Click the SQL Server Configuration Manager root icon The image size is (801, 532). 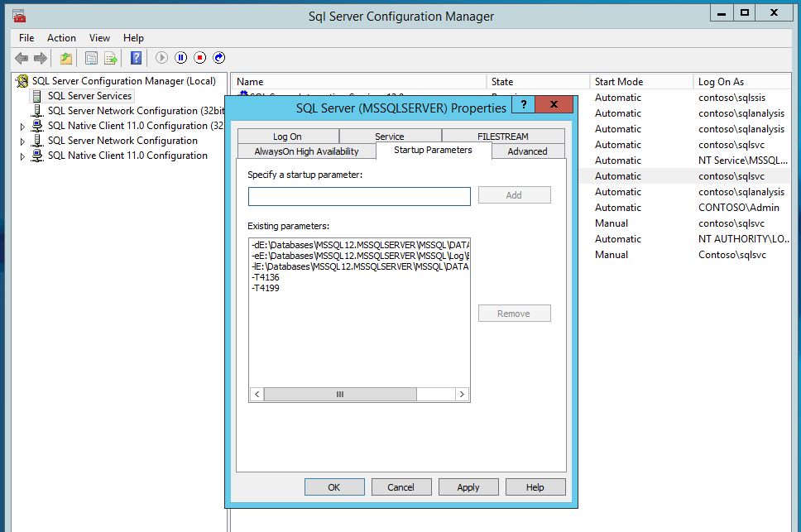click(22, 81)
